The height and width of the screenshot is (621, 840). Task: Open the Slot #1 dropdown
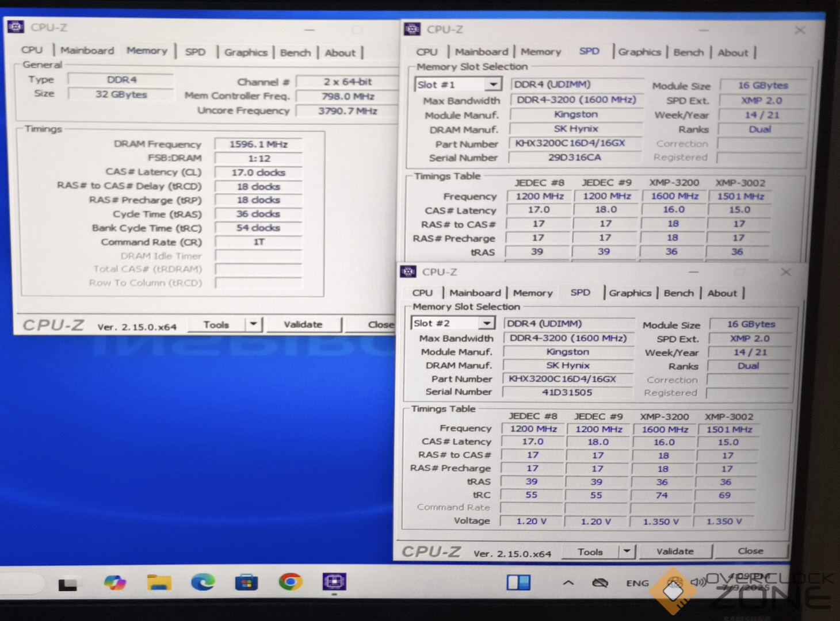click(x=492, y=85)
